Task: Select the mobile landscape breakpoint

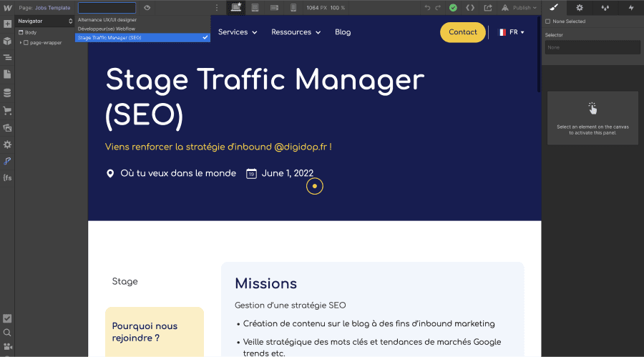Action: (x=274, y=7)
